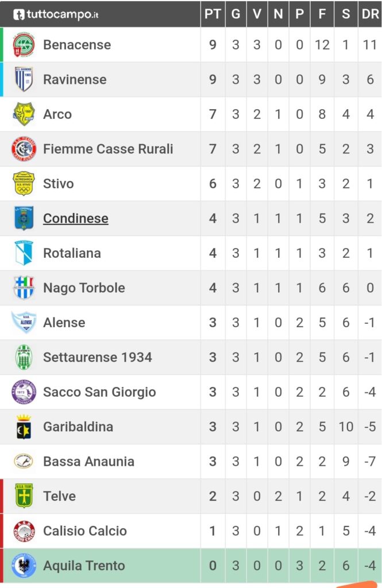Viewport: 382px width, 588px height.
Task: Select the Ravinense striped shield crest
Action: point(24,79)
